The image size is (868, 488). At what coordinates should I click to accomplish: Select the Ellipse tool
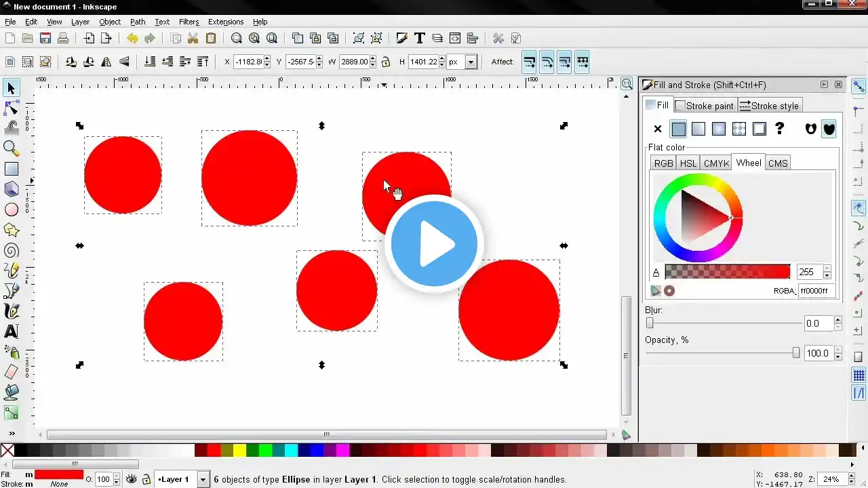(x=11, y=210)
